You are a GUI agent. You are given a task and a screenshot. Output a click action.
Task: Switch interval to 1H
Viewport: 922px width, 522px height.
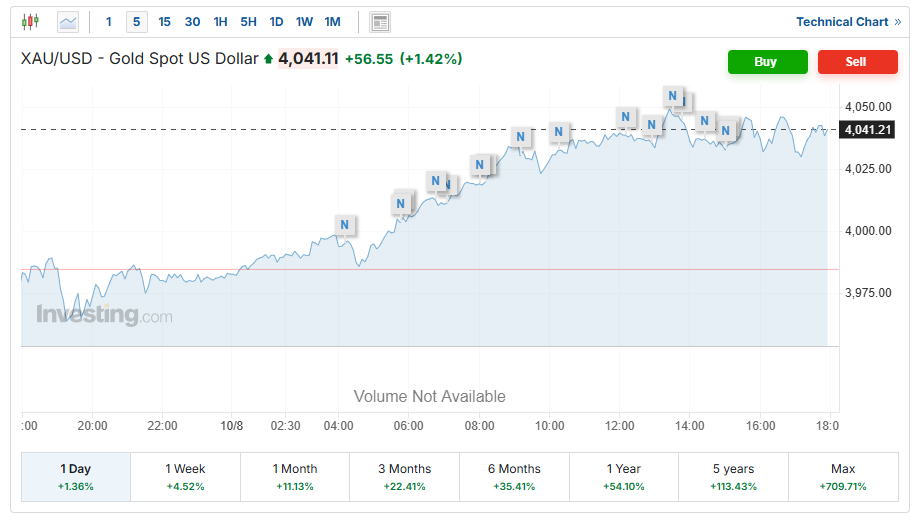(220, 22)
